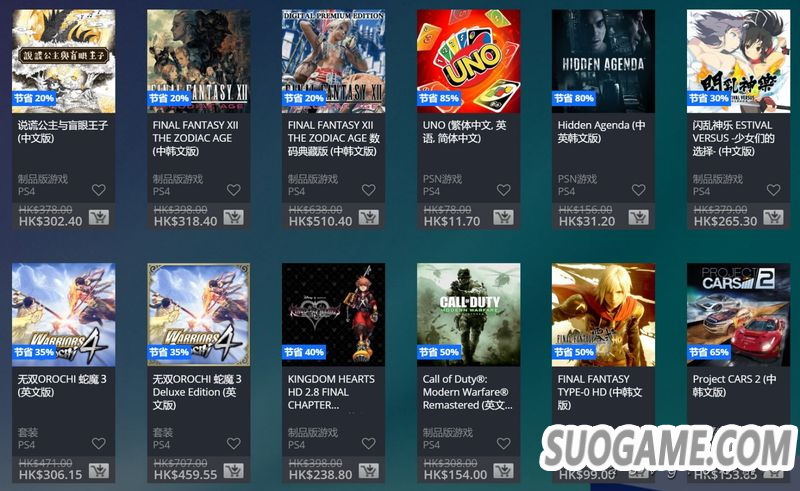The height and width of the screenshot is (491, 800).
Task: Open Project CARS 2 cover thumbnail
Action: coord(738,315)
